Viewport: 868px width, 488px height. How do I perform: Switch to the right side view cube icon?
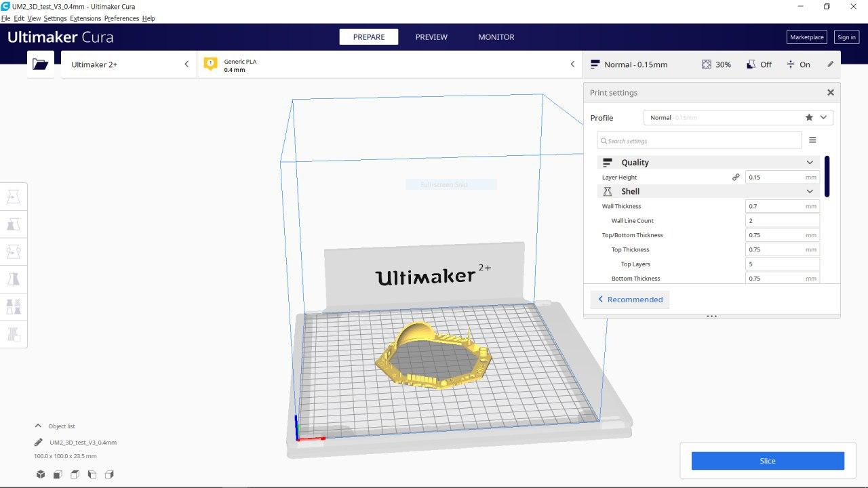109,474
